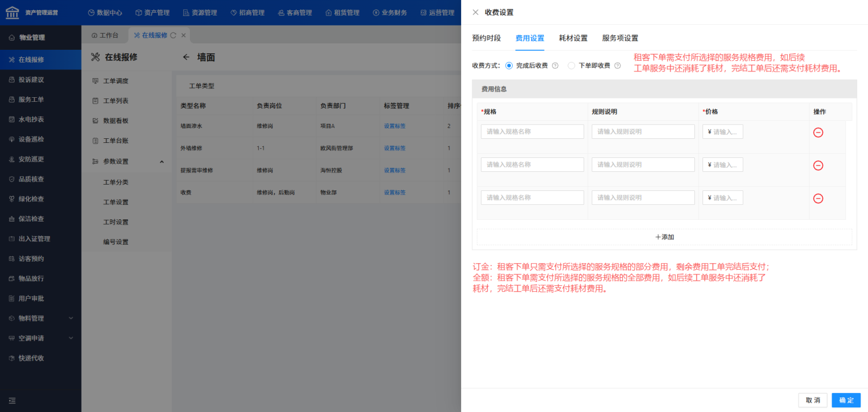Click the 资产管理运营 building logo
Viewport: 868px width, 412px height.
click(x=12, y=12)
